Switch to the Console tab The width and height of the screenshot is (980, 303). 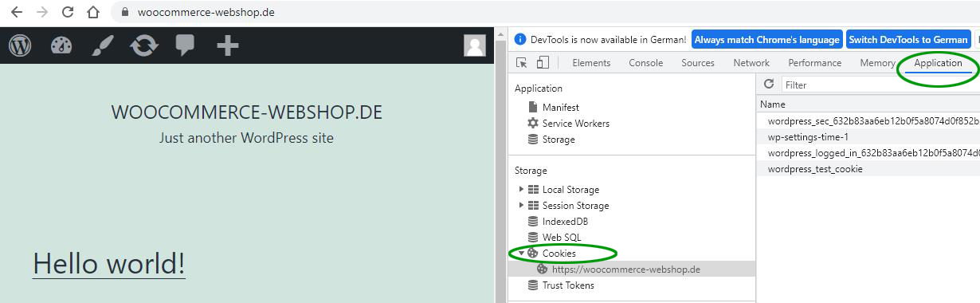tap(645, 63)
